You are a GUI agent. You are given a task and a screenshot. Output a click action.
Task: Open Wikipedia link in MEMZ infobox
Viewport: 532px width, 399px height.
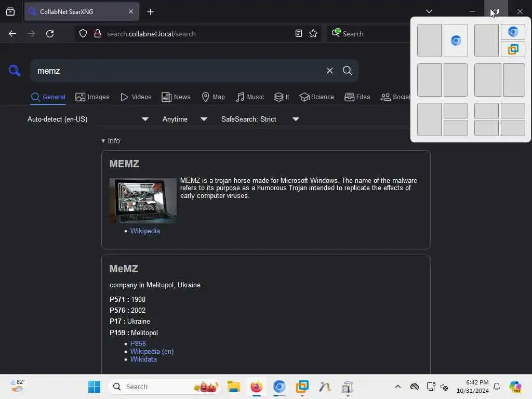coord(145,231)
